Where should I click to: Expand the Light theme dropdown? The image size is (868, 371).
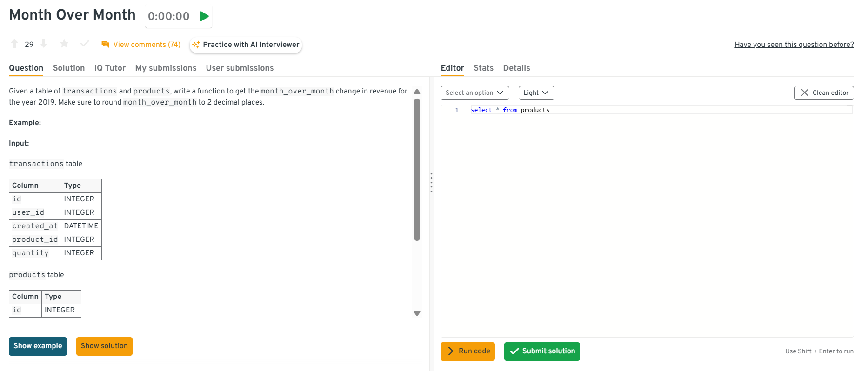click(x=536, y=93)
